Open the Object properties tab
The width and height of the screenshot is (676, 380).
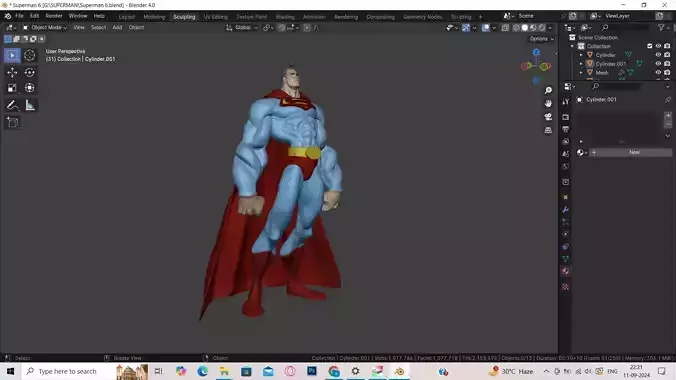[x=566, y=197]
